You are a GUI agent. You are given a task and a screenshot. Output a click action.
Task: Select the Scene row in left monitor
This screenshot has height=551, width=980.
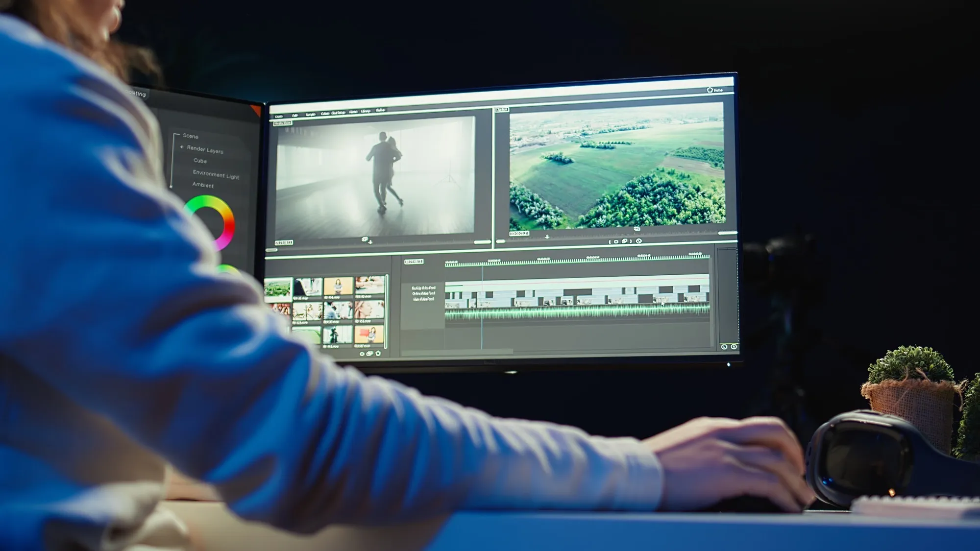click(x=191, y=136)
